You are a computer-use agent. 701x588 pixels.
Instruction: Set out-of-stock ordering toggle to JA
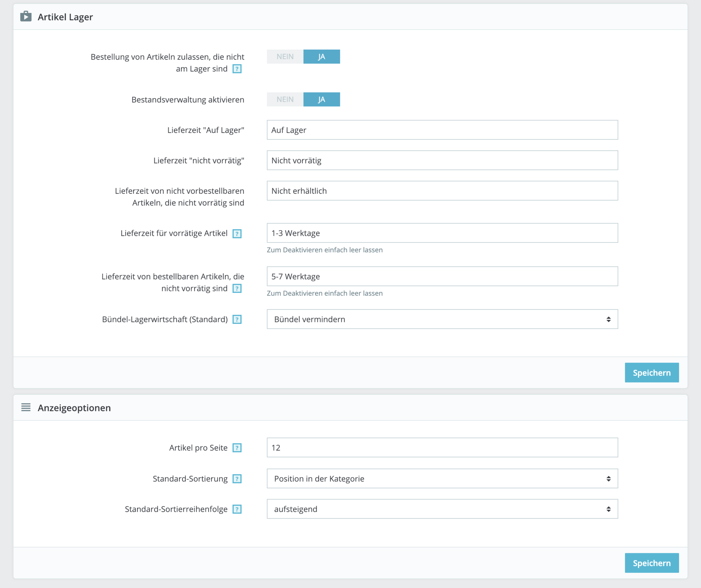(x=321, y=57)
